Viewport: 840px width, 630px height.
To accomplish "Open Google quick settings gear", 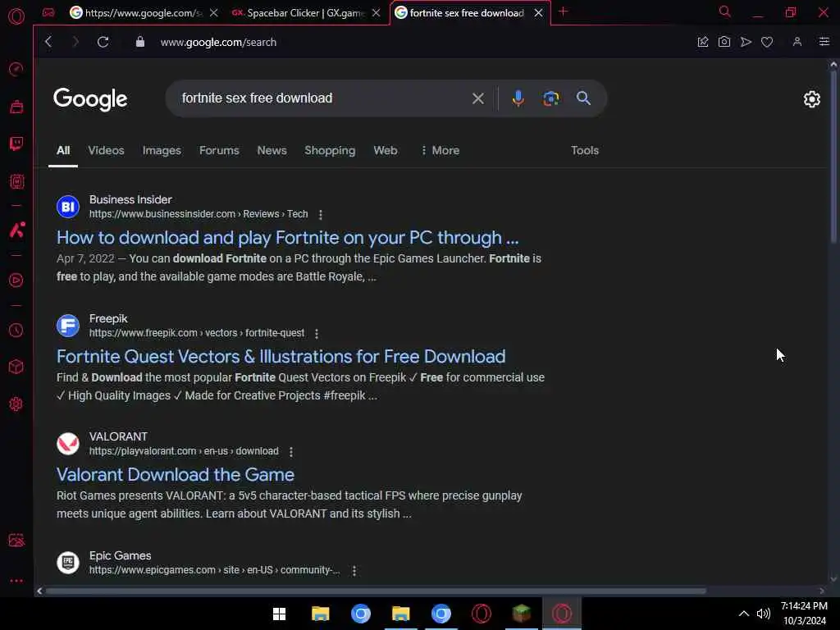I will pos(811,99).
